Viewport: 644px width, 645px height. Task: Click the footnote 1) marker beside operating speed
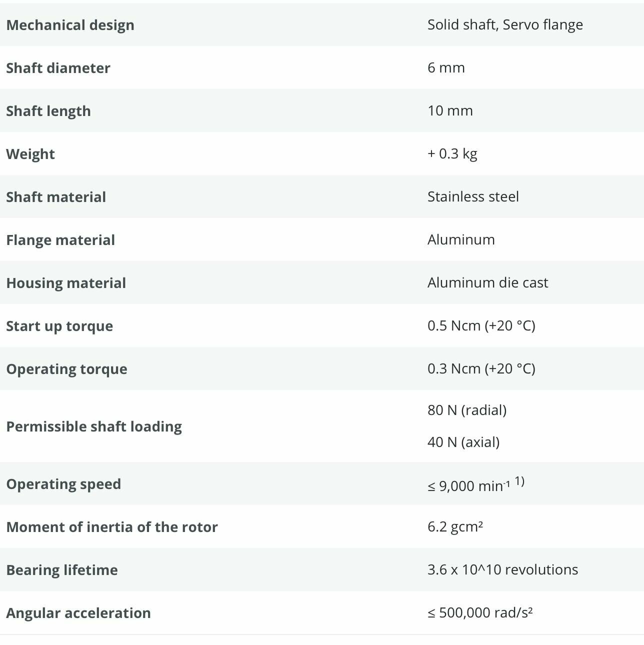[x=519, y=481]
